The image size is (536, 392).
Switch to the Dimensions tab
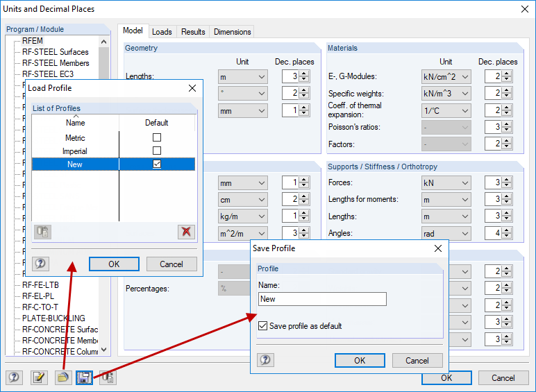[x=232, y=32]
